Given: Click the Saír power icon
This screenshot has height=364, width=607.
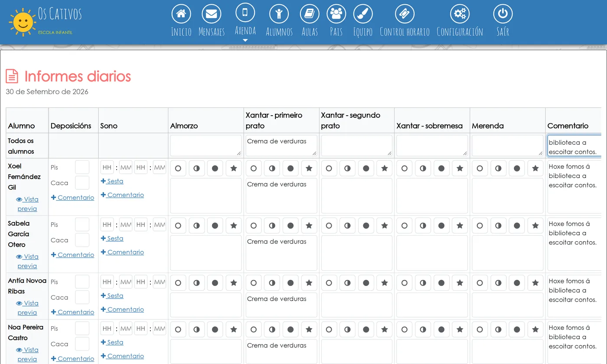Looking at the screenshot, I should tap(503, 14).
